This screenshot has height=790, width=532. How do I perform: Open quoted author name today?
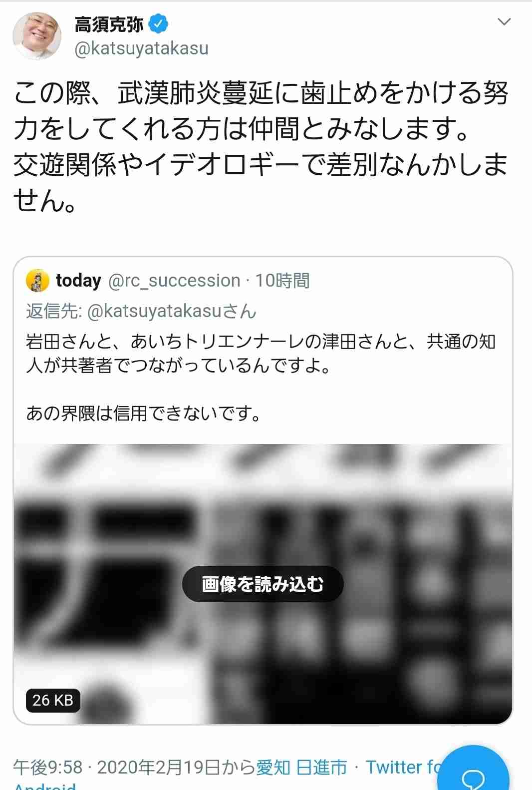pos(78,281)
